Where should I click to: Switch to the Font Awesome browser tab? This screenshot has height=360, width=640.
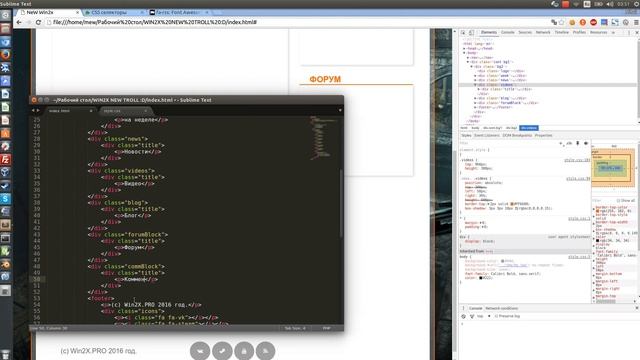tap(180, 13)
